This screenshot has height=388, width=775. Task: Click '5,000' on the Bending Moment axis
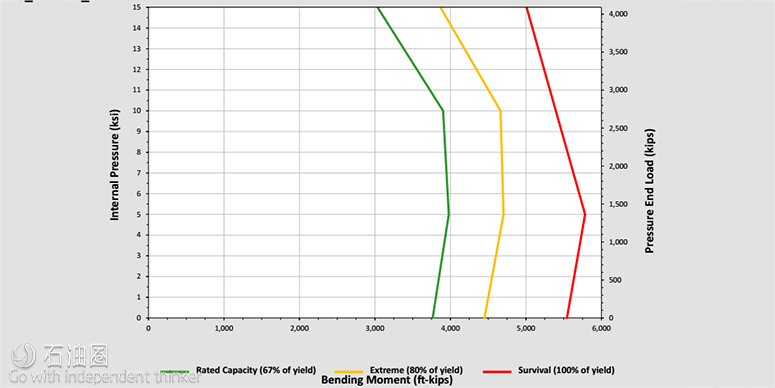526,328
